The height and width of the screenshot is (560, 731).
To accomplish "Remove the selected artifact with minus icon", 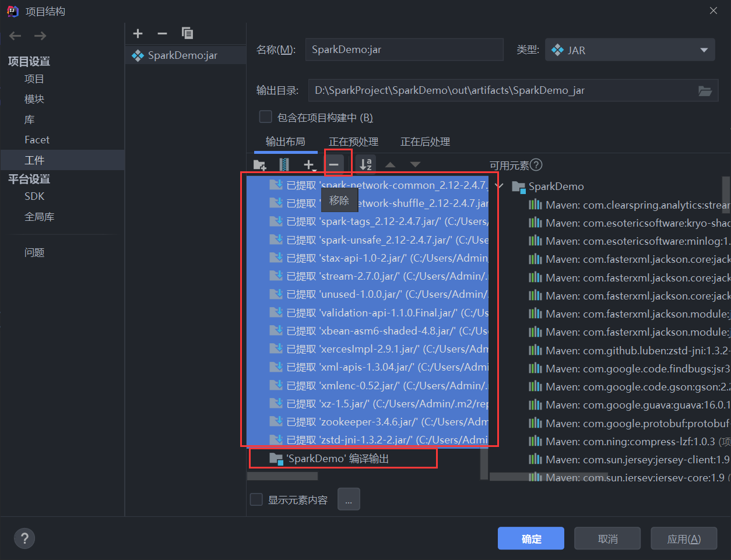I will tap(163, 34).
